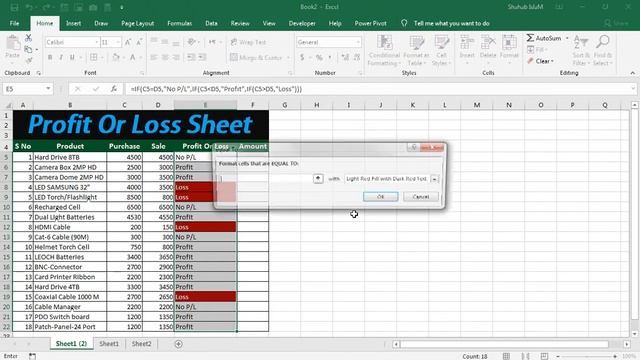Click the new sheet plus icon

(x=178, y=344)
